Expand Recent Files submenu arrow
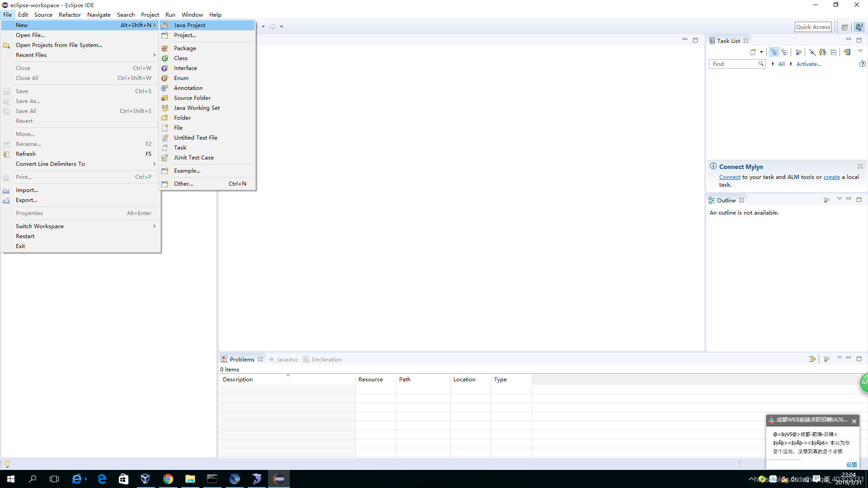 (x=154, y=55)
